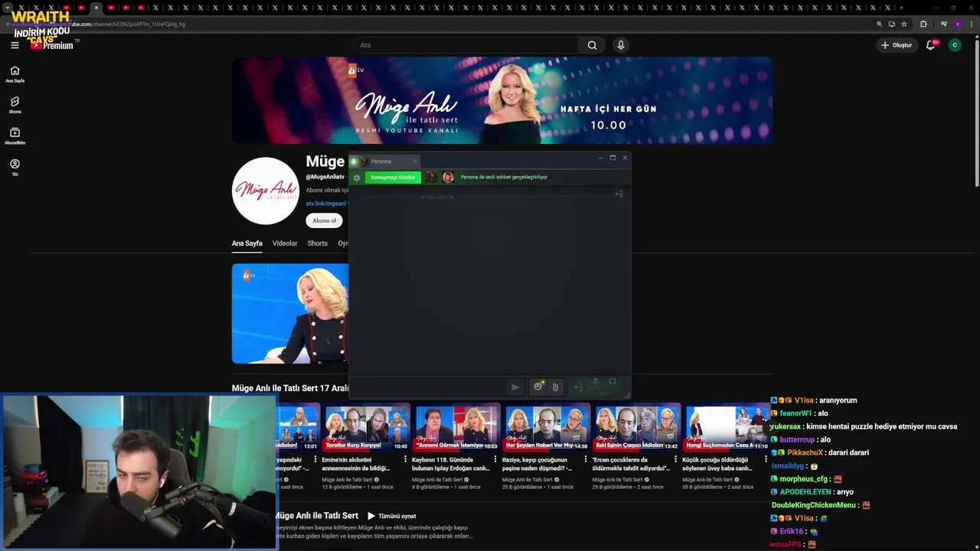Click the YouTube search input field
The image size is (980, 551).
tap(466, 45)
